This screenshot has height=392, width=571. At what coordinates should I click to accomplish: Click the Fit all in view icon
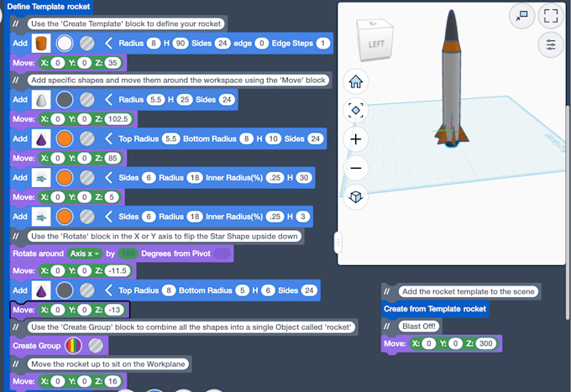pyautogui.click(x=356, y=110)
